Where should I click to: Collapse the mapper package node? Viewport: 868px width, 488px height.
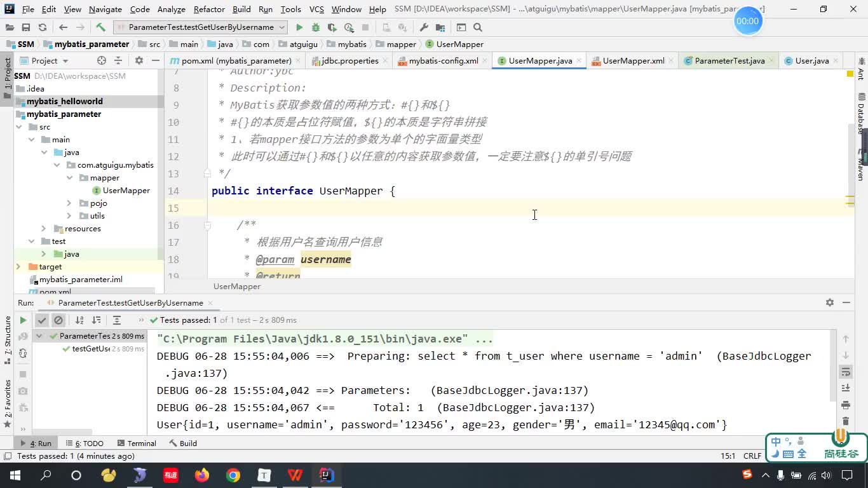[x=69, y=178]
